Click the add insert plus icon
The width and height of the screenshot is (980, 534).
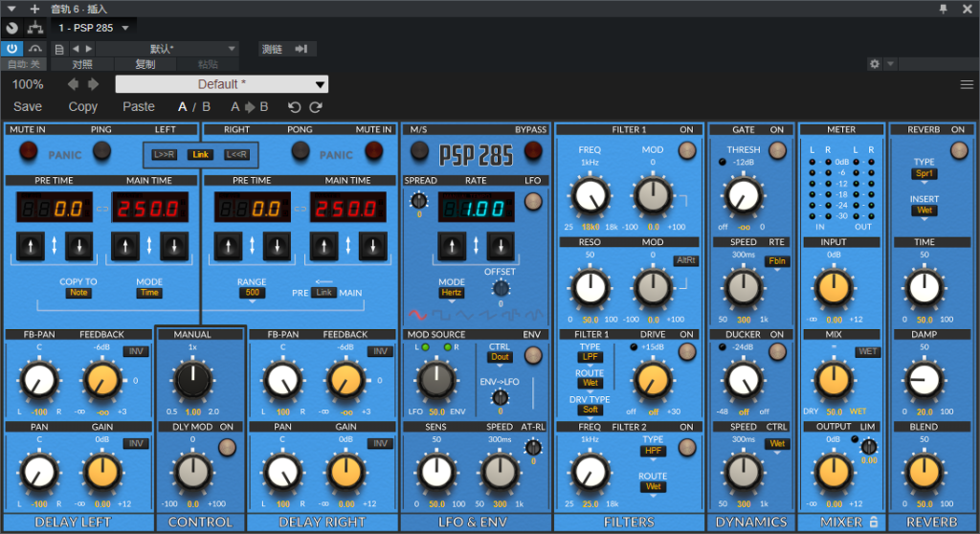[x=34, y=9]
